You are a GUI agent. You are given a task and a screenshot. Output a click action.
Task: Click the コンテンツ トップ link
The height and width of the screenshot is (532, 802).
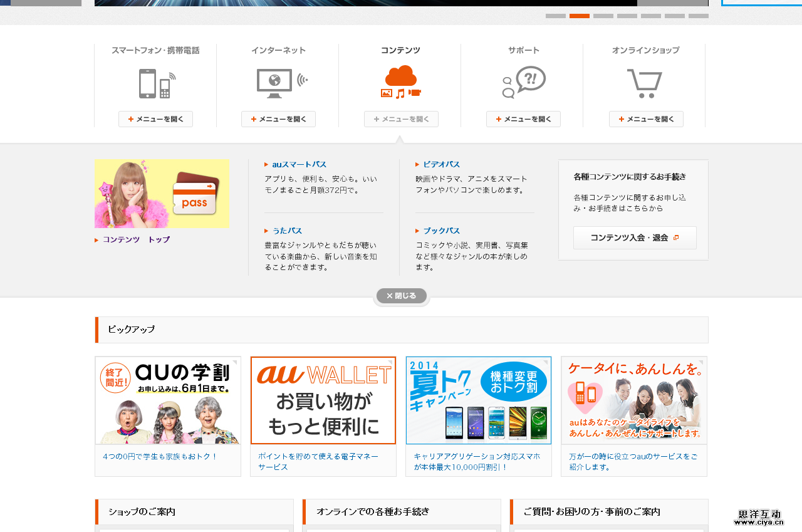136,239
